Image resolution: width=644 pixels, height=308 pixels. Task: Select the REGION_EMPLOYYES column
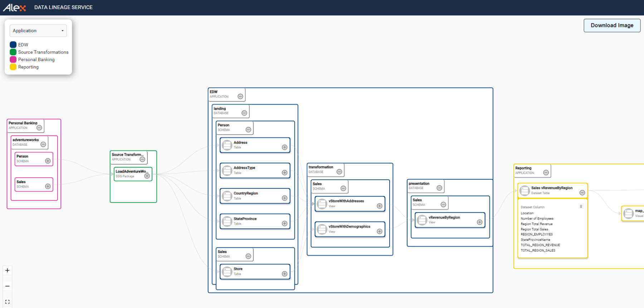[537, 234]
